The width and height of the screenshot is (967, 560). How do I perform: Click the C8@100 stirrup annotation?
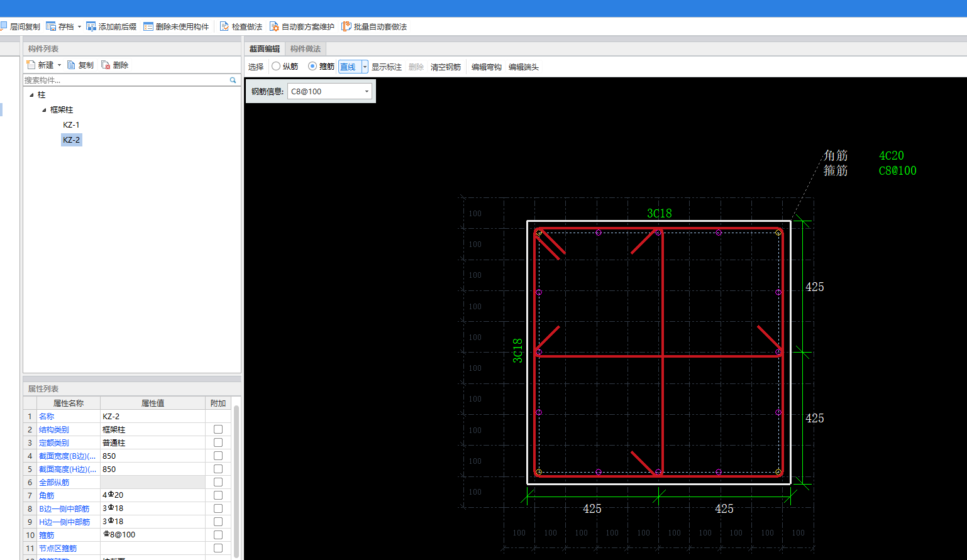pyautogui.click(x=897, y=170)
